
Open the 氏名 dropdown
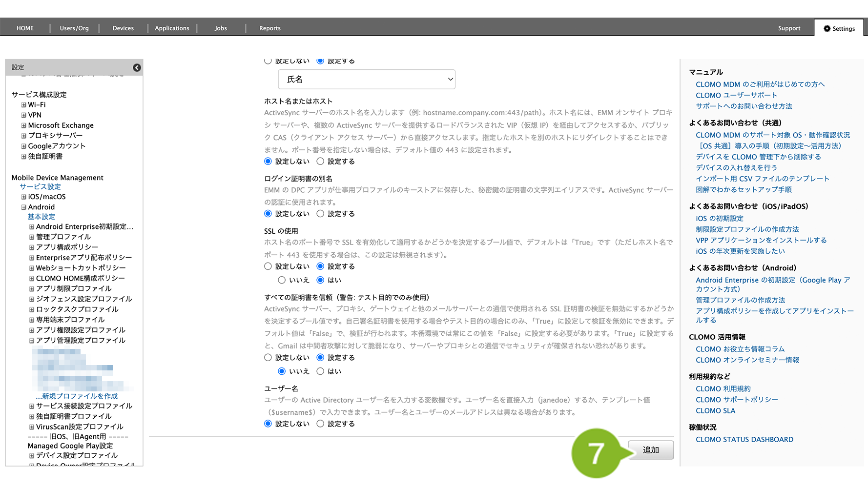(x=366, y=80)
